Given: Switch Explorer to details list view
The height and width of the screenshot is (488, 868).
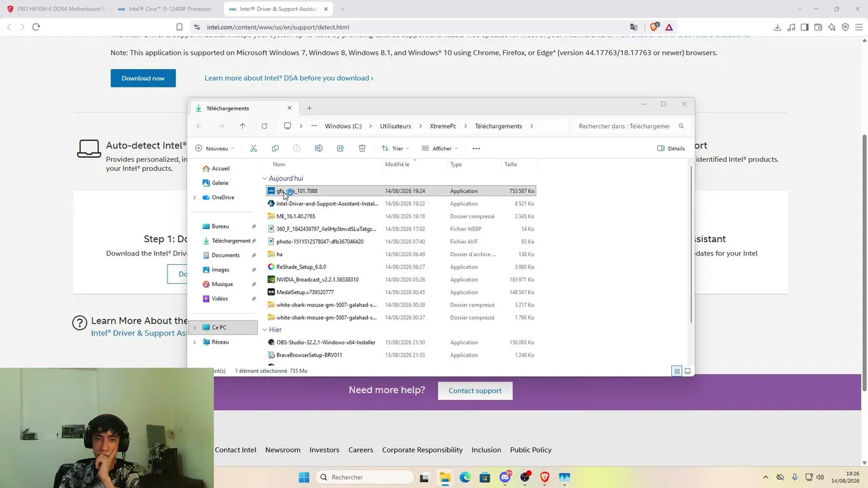Looking at the screenshot, I should click(x=677, y=371).
